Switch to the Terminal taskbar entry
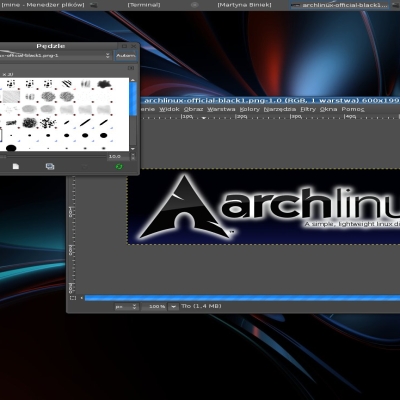This screenshot has height=400, width=400. click(x=144, y=5)
